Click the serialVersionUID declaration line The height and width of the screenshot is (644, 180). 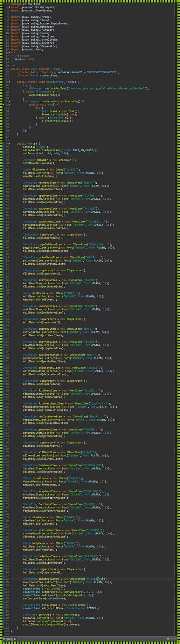68,72
